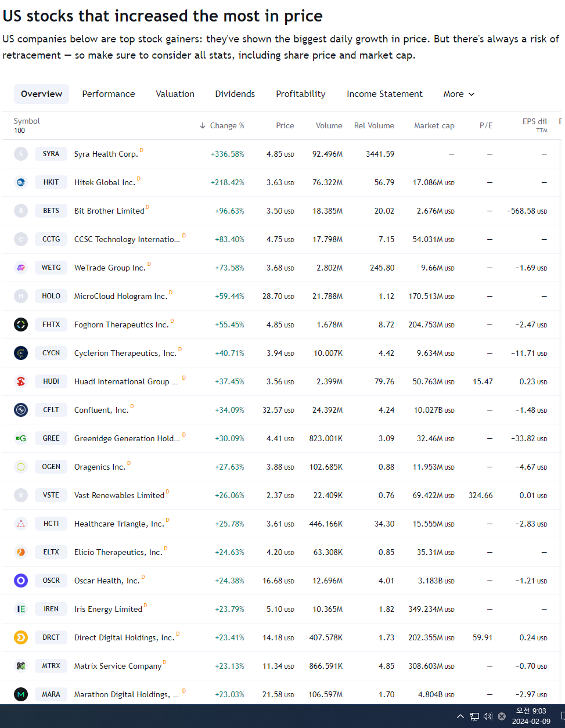Sort by the Volume column header
Image resolution: width=565 pixels, height=728 pixels.
tap(329, 125)
